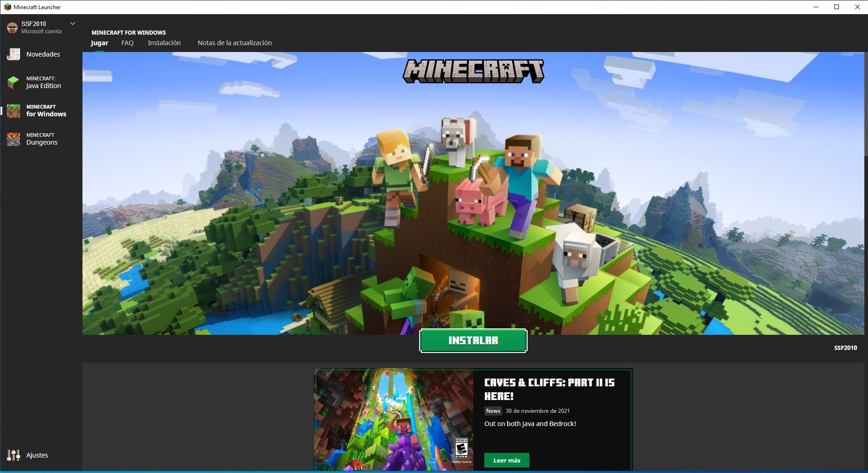Click the date 30 de noviembre de 2021

538,411
